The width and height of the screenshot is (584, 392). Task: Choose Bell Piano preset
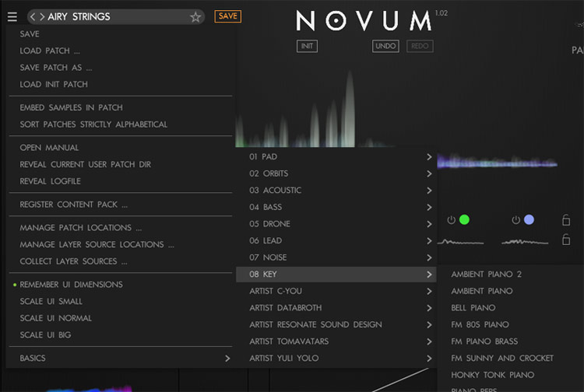pyautogui.click(x=473, y=308)
